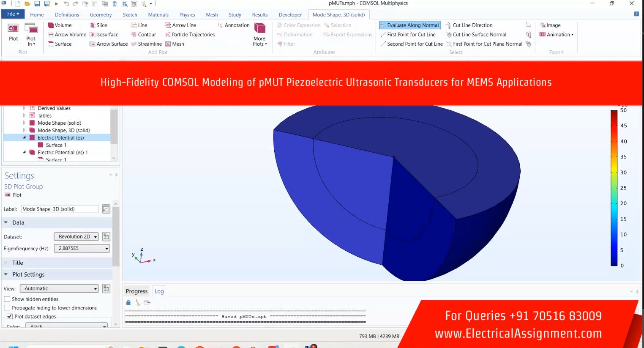
Task: Click the Isosurface plot icon
Action: point(93,35)
